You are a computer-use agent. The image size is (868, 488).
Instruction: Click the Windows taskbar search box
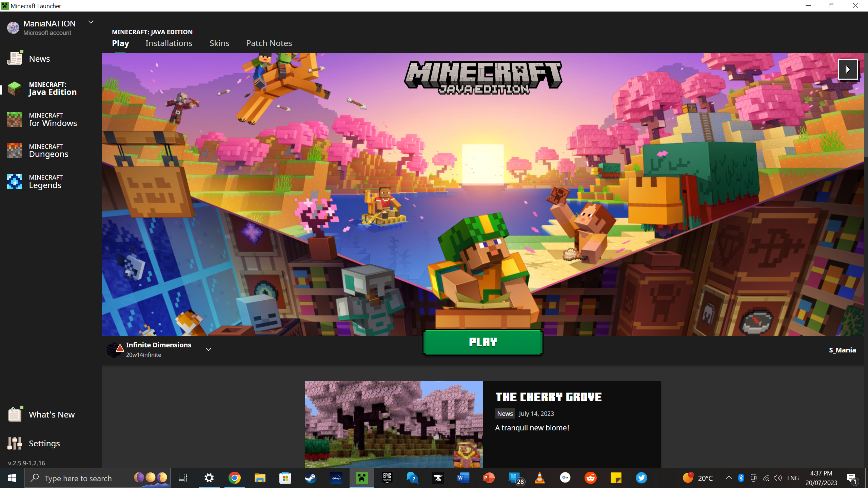coord(78,478)
